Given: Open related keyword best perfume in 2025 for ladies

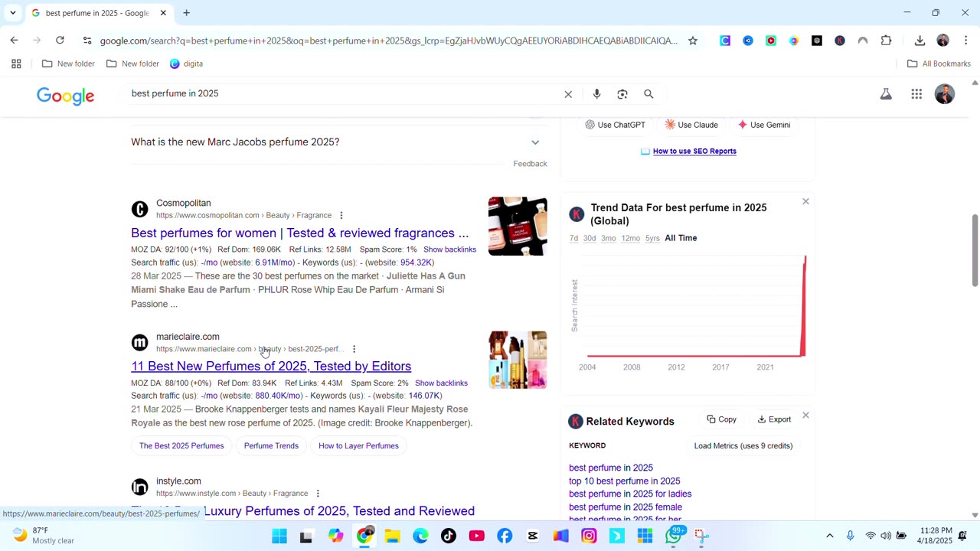Looking at the screenshot, I should point(630,494).
